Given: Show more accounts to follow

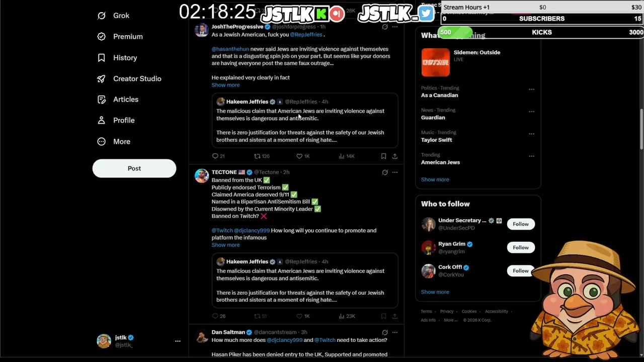Looking at the screenshot, I should 435,292.
